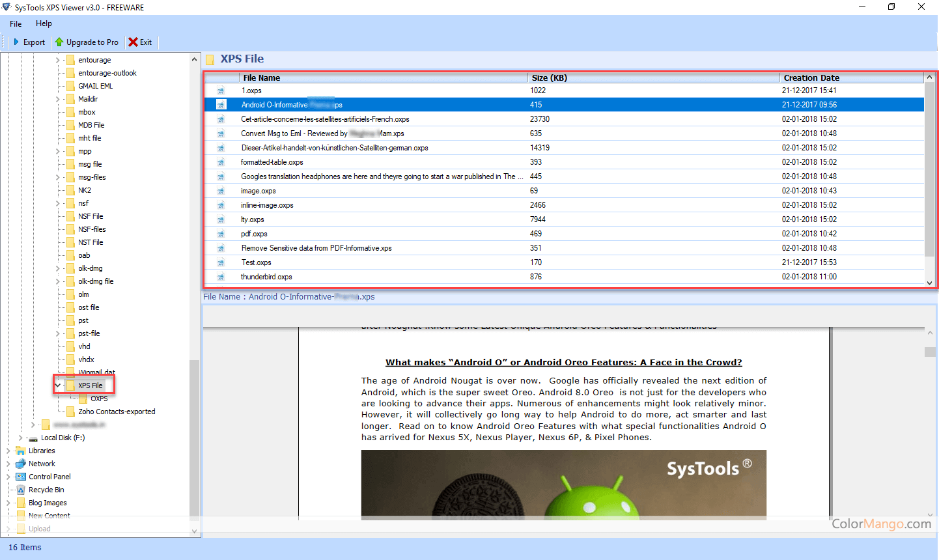Sort list by Creation Date column header

811,77
